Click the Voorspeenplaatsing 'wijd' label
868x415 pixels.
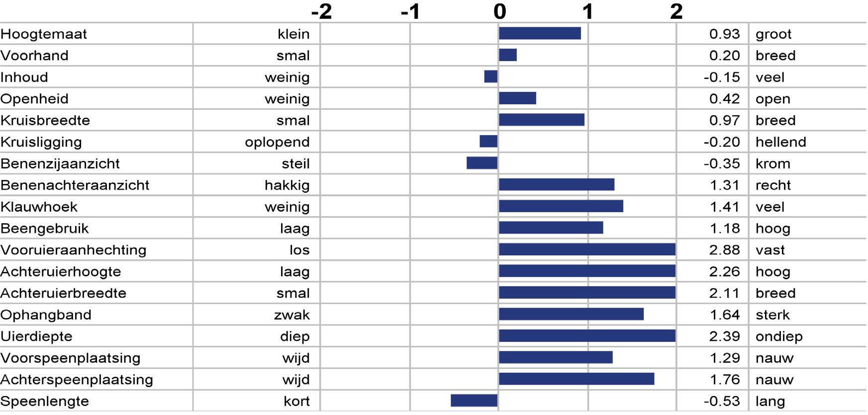pos(296,358)
